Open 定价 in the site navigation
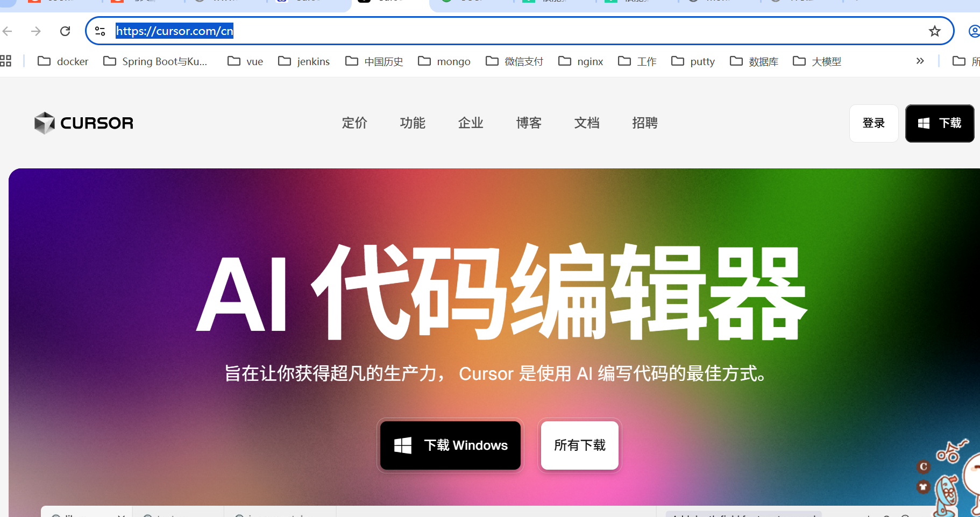Viewport: 980px width, 517px height. coord(355,123)
